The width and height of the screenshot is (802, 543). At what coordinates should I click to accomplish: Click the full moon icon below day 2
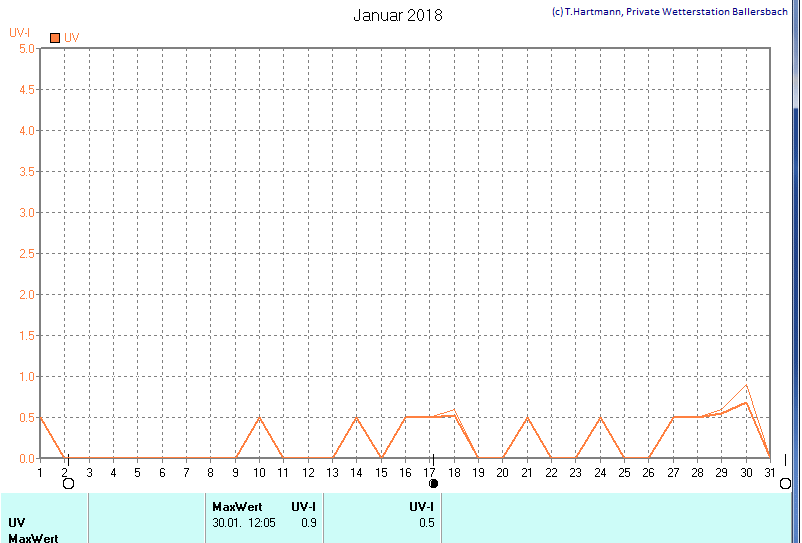coord(68,484)
